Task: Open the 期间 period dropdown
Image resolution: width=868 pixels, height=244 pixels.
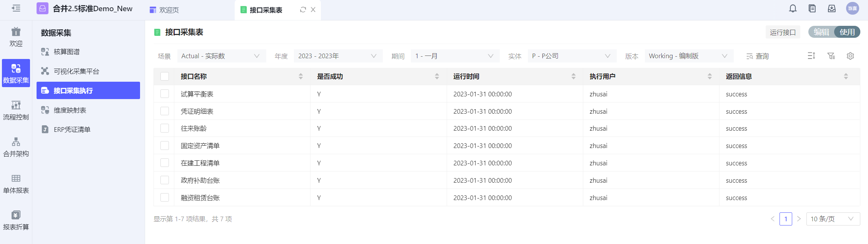Action: coord(454,56)
